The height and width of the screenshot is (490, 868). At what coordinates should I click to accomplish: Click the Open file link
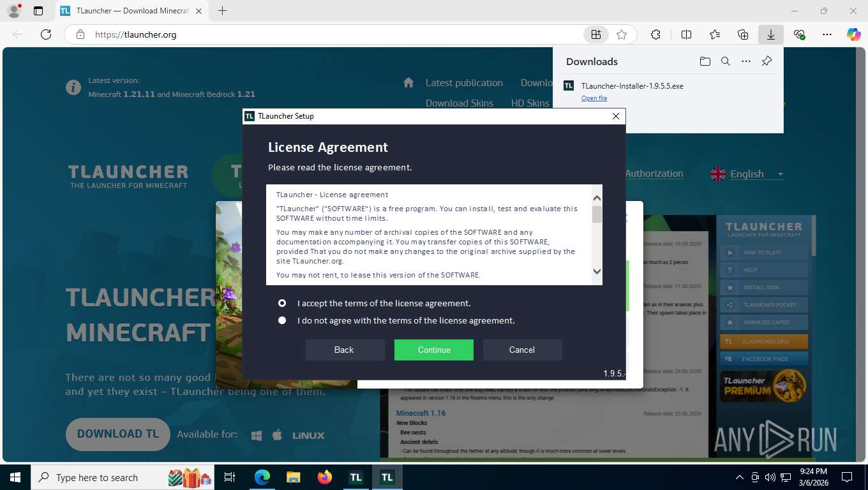point(594,98)
